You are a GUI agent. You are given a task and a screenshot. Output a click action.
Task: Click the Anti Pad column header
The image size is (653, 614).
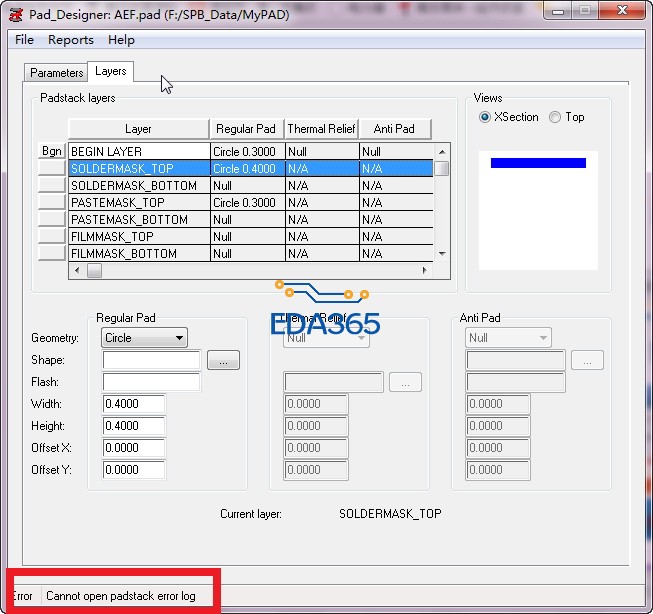coord(394,129)
